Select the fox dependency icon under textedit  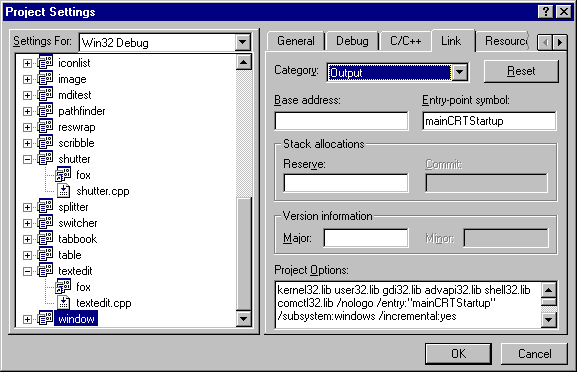[x=63, y=286]
